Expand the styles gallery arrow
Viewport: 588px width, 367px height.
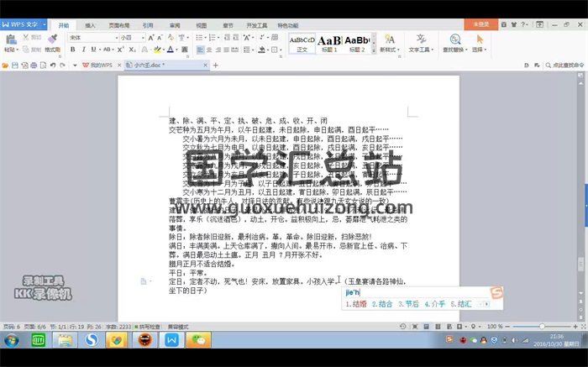point(374,50)
